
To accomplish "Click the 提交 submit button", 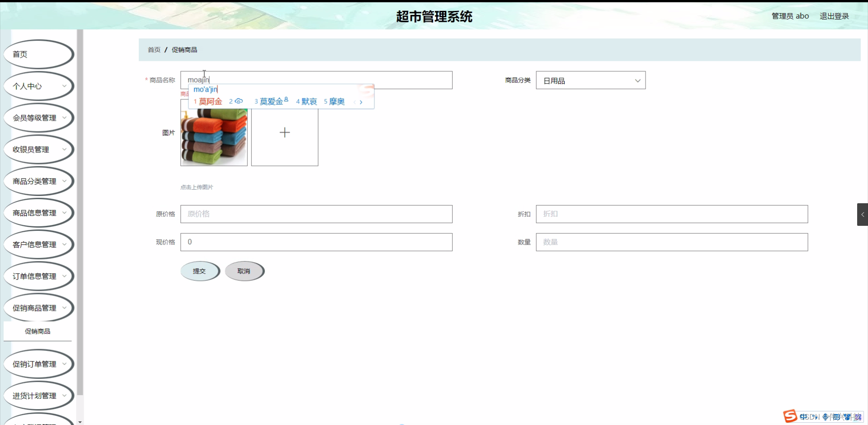I will point(199,271).
